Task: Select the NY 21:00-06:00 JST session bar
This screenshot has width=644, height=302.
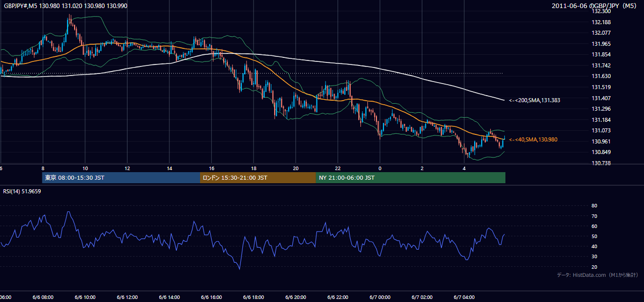Action: click(411, 178)
